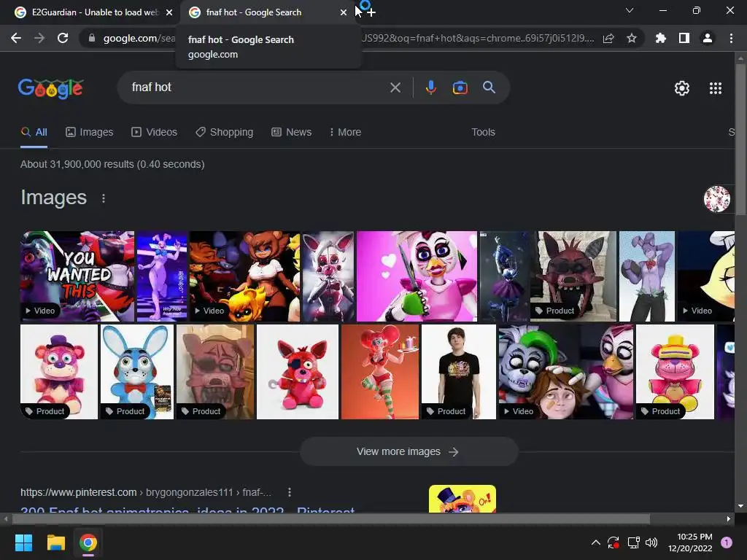Open the Pinterest result three-dot menu
The height and width of the screenshot is (560, 747).
[x=289, y=492]
